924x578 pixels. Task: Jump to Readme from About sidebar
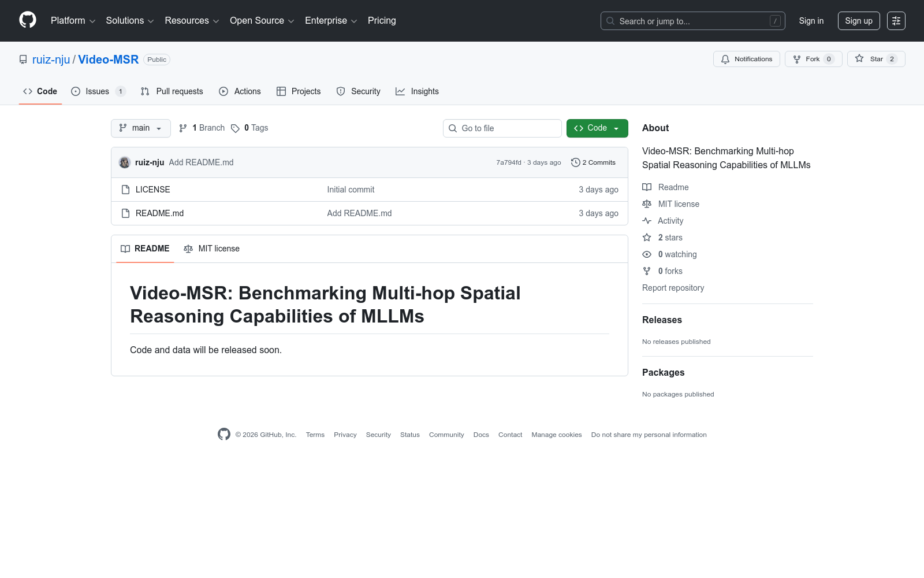point(666,187)
